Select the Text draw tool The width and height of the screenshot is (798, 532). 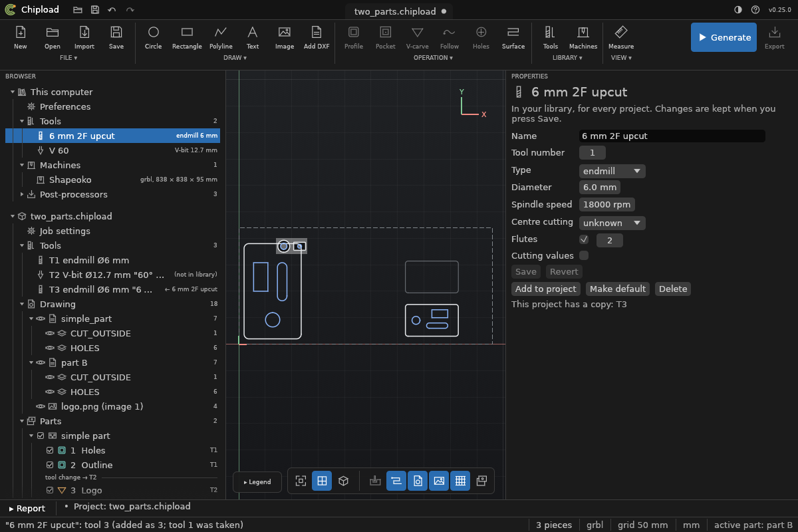pos(253,37)
